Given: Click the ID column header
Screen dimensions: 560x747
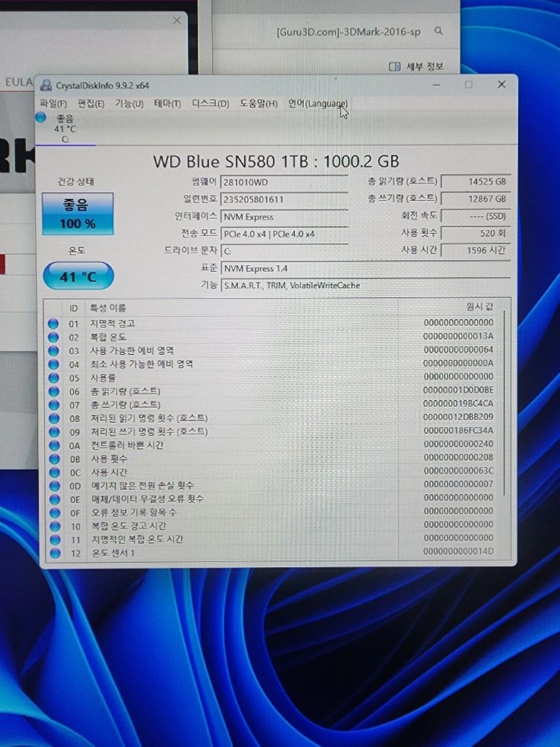Looking at the screenshot, I should coord(73,309).
